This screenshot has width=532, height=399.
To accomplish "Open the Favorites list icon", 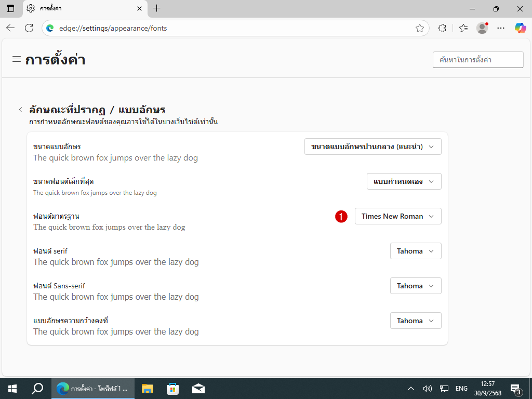I will (463, 28).
